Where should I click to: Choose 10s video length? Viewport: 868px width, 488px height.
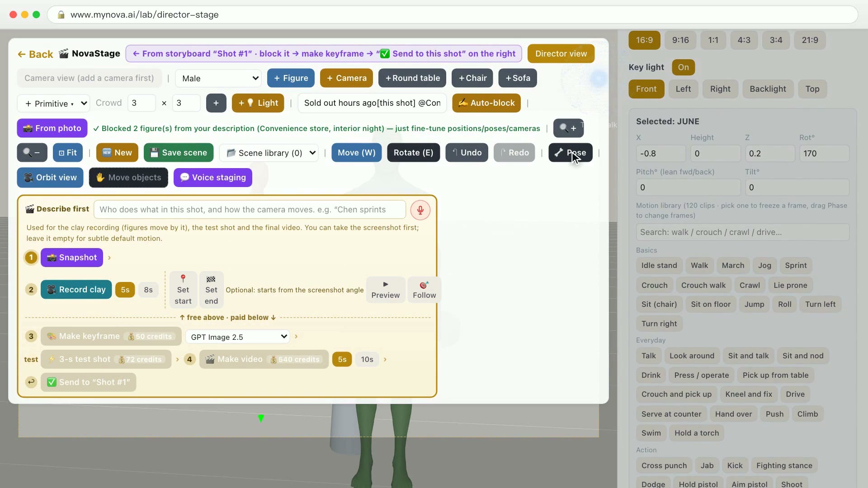(367, 360)
